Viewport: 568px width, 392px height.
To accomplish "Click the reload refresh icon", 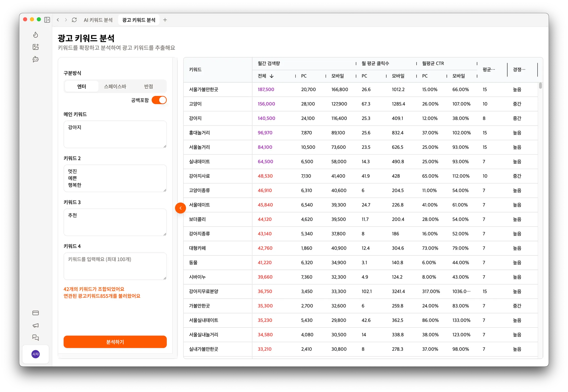I will [74, 20].
